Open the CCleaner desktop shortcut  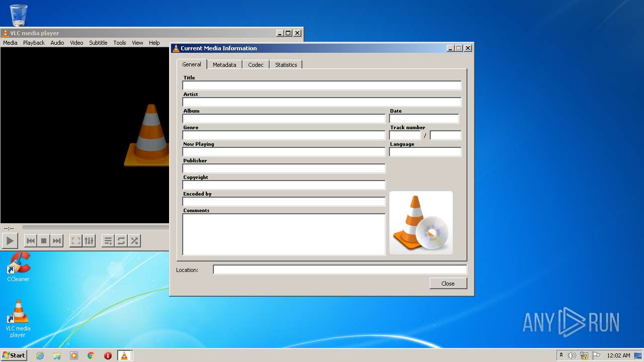point(18,267)
